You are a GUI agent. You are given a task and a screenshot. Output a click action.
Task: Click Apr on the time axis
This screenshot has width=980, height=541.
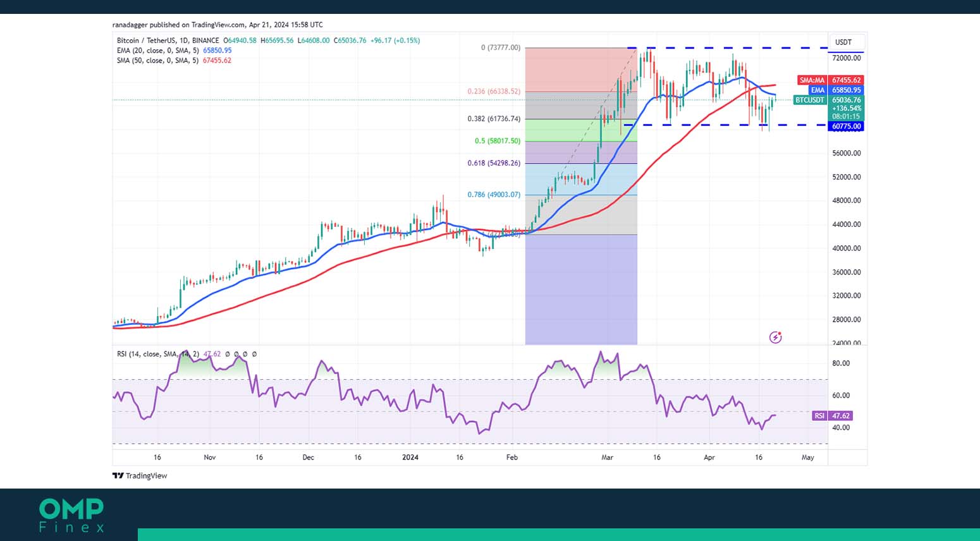(709, 458)
